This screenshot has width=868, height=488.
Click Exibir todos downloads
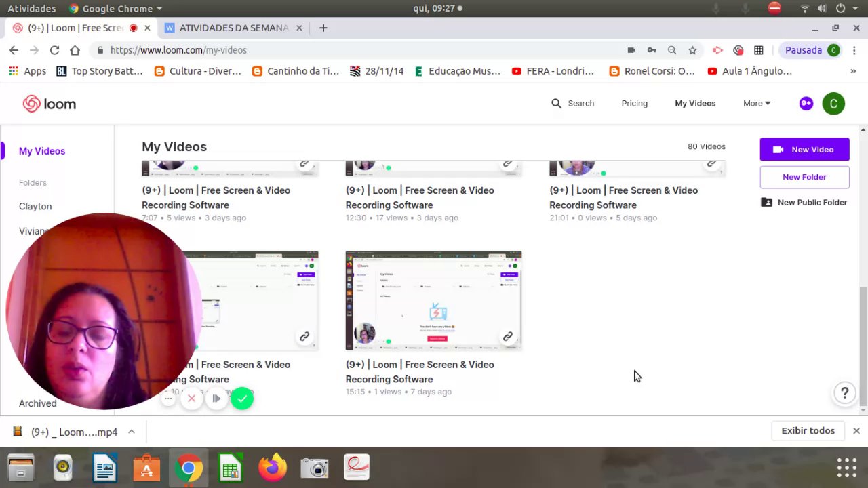[x=808, y=431]
